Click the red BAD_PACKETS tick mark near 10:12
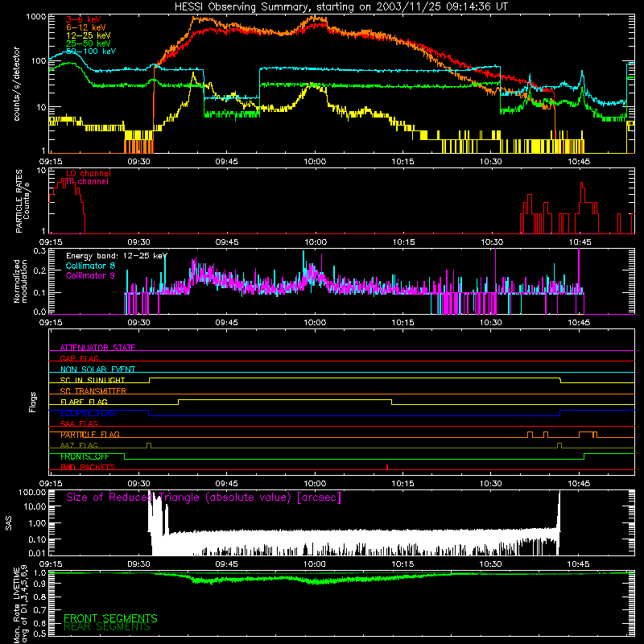The width and height of the screenshot is (644, 644). tap(387, 467)
